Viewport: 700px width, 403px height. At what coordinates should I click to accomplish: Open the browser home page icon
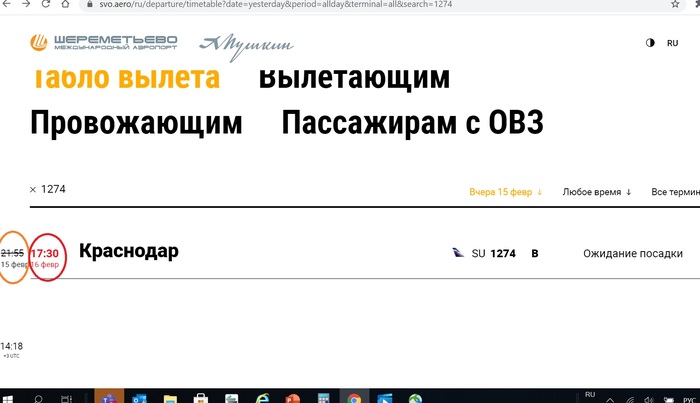pyautogui.click(x=65, y=4)
